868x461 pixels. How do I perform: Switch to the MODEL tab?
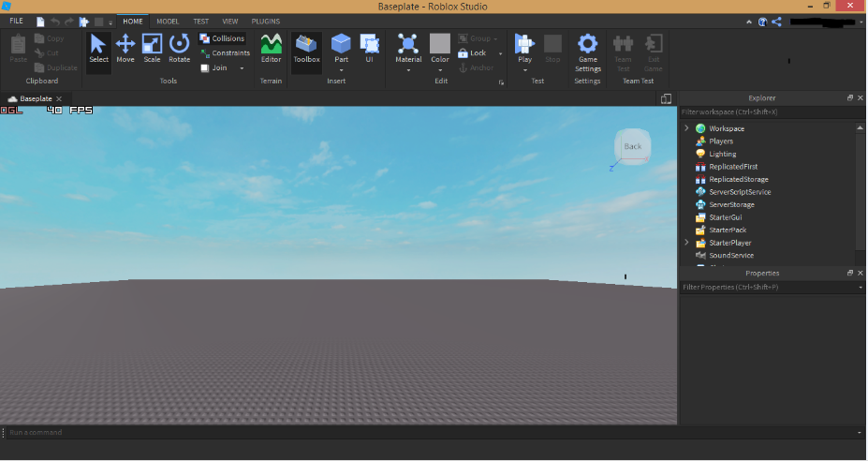click(168, 21)
